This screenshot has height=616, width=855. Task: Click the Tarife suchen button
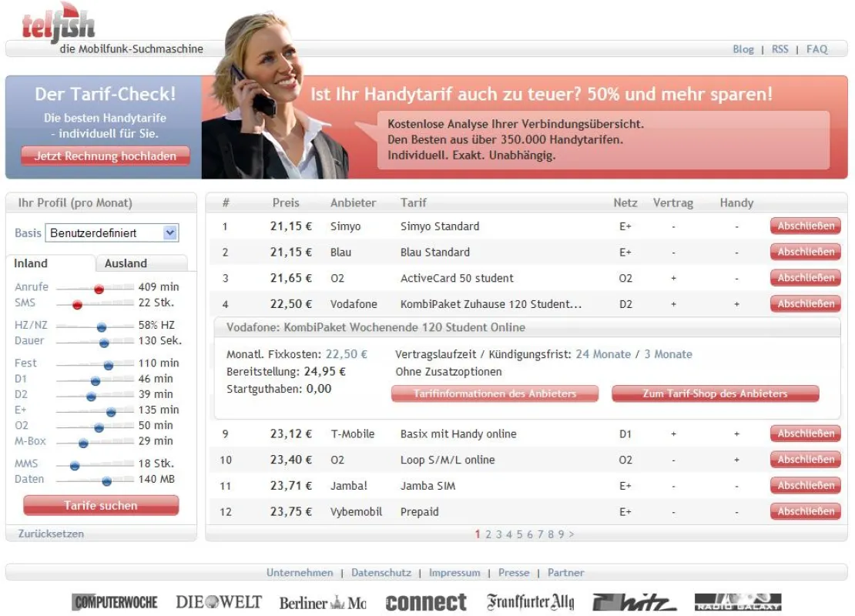[101, 505]
